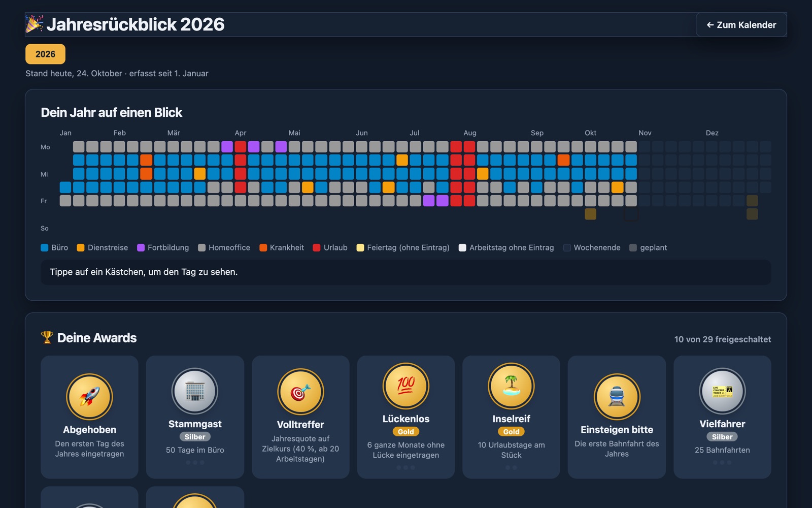The height and width of the screenshot is (508, 812).
Task: Select the white Arbeitstag ohne Eintrag swatch
Action: click(x=462, y=248)
